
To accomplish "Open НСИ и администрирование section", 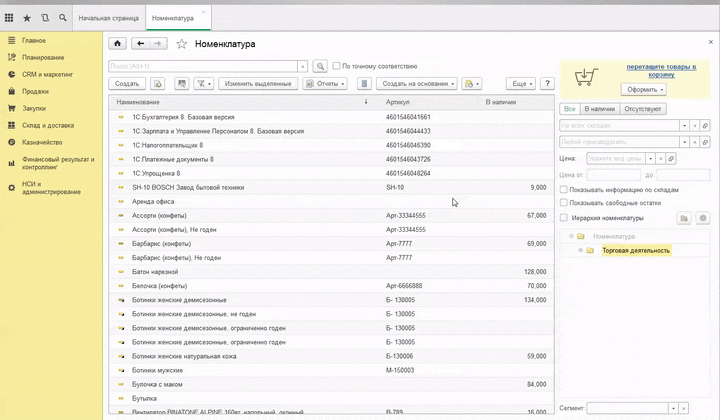I will pos(51,188).
